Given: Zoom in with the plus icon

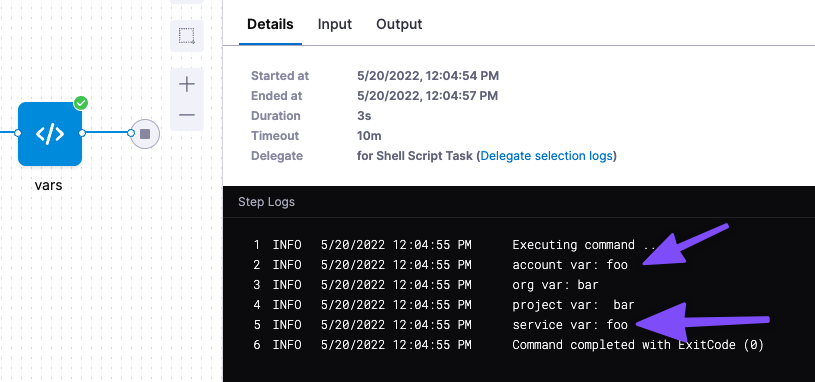Looking at the screenshot, I should [x=187, y=84].
